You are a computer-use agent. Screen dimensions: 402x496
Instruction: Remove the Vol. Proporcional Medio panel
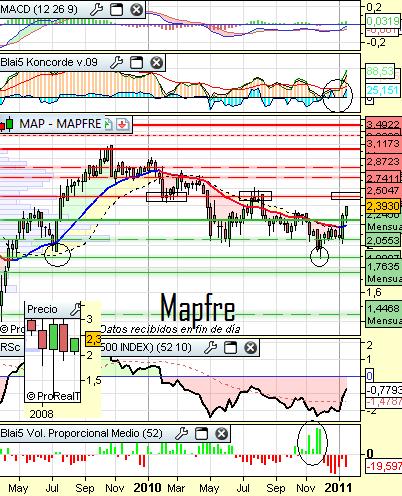[x=221, y=433]
